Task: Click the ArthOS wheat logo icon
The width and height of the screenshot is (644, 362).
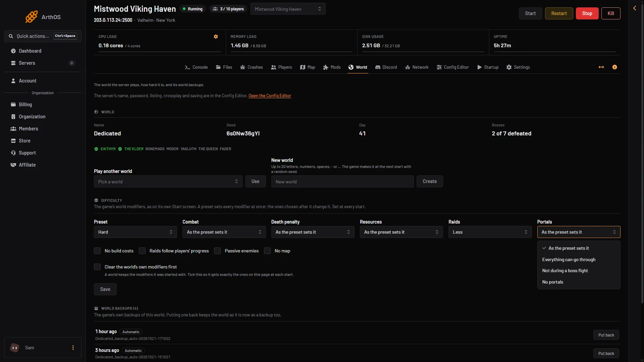Action: (32, 17)
